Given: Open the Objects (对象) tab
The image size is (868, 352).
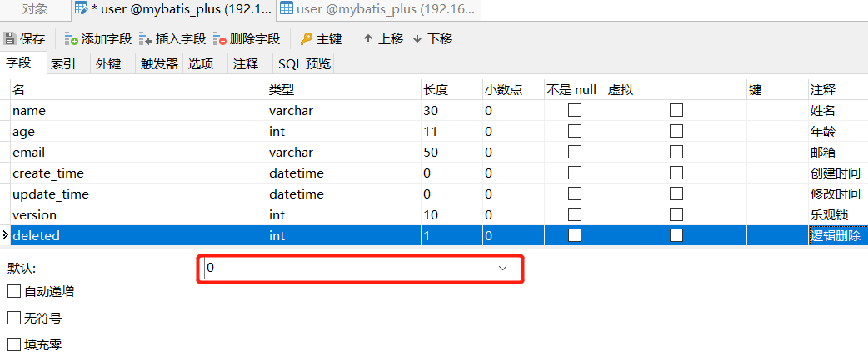Looking at the screenshot, I should pos(34,9).
